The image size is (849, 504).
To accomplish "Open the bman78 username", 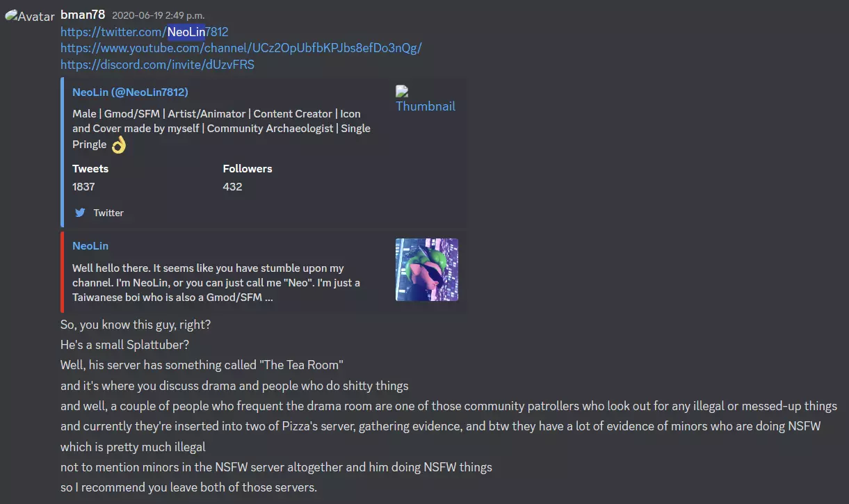I will click(x=83, y=15).
